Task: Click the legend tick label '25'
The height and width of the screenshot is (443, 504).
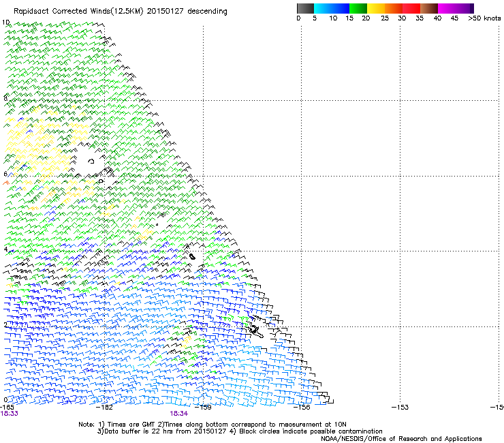Action: (x=385, y=18)
